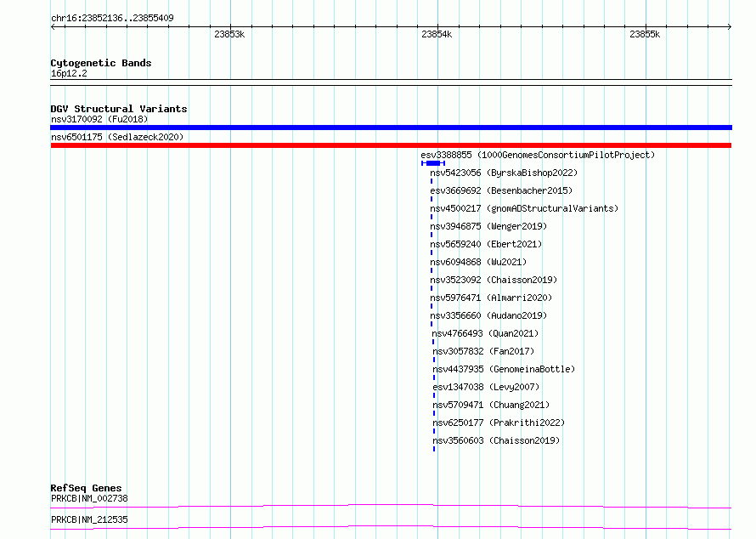Click the 23855k ruler tick label
Viewport: 756px width, 539px height.
click(x=645, y=34)
